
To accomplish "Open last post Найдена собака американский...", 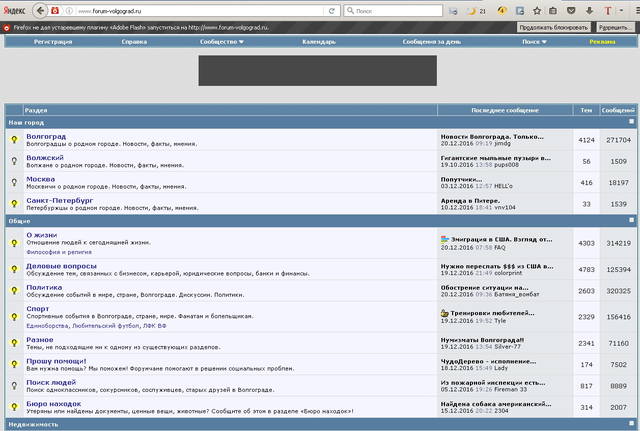I will (x=496, y=404).
